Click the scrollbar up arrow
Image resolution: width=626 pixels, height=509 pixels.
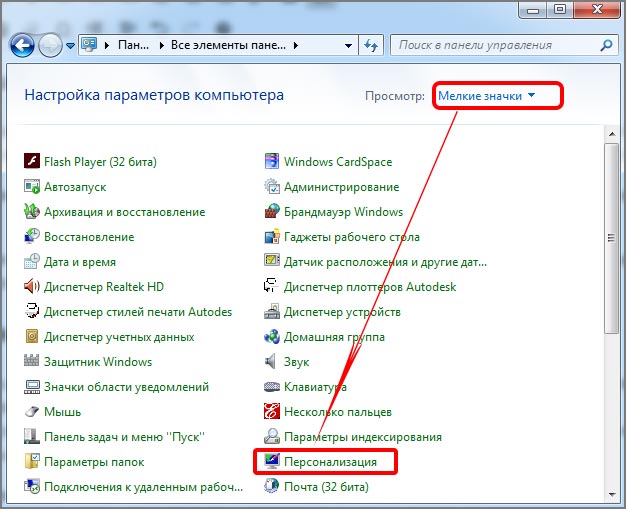point(612,134)
